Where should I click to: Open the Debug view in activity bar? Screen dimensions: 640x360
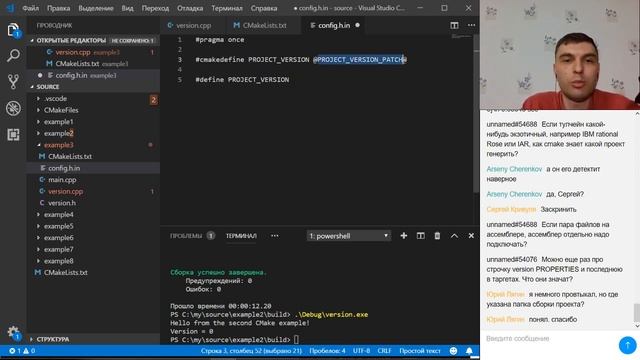[x=13, y=108]
